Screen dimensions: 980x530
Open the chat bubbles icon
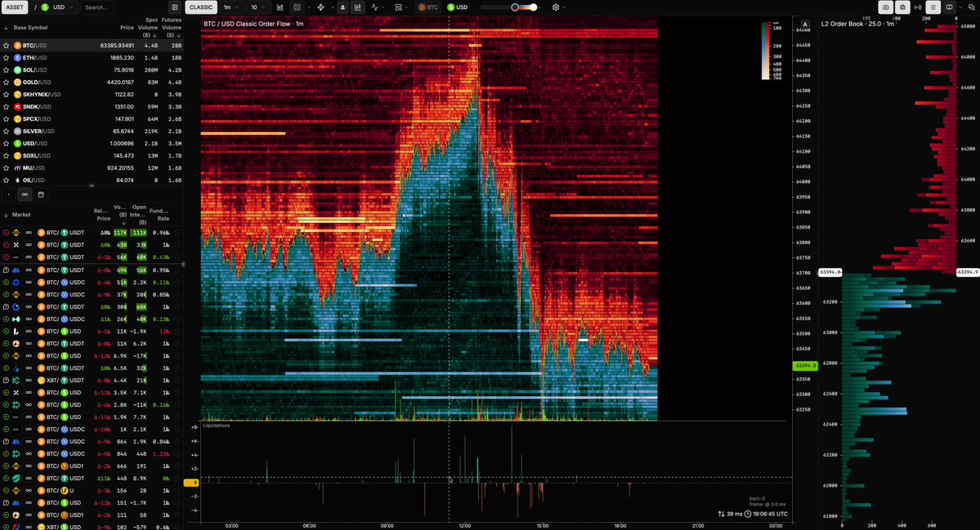point(971,7)
